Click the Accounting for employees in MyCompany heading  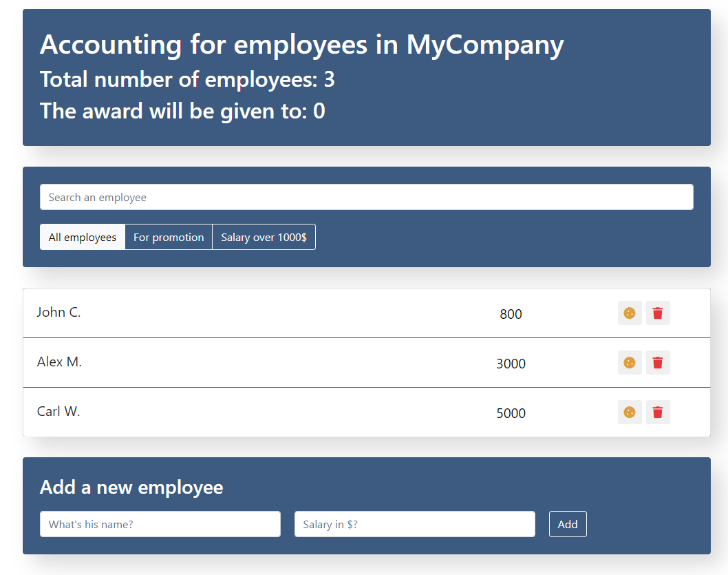click(x=302, y=45)
